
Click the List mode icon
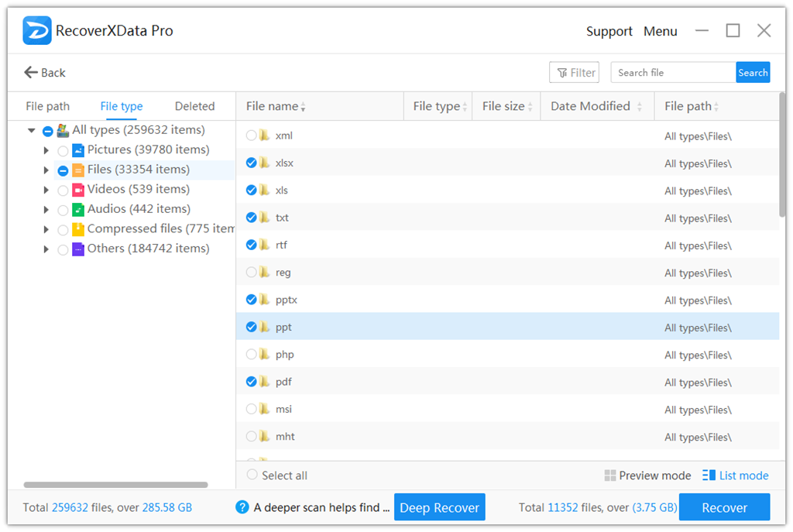coord(709,475)
